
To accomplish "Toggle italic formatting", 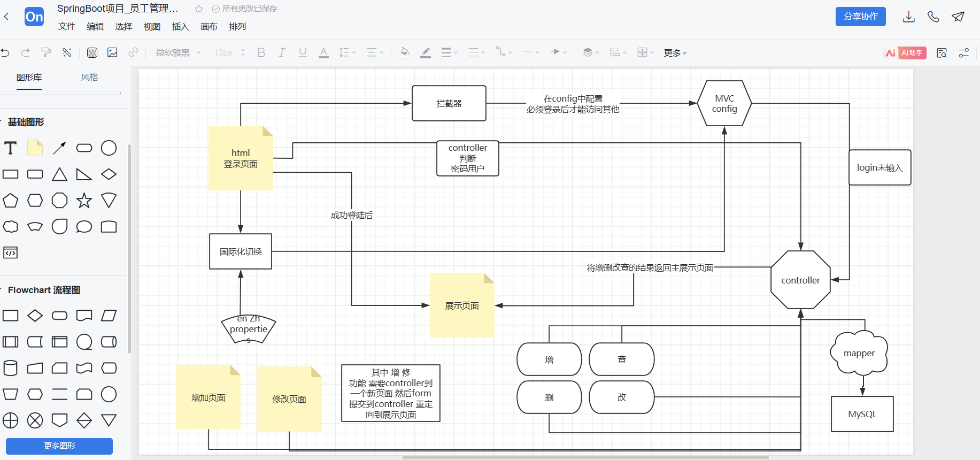I will click(282, 52).
